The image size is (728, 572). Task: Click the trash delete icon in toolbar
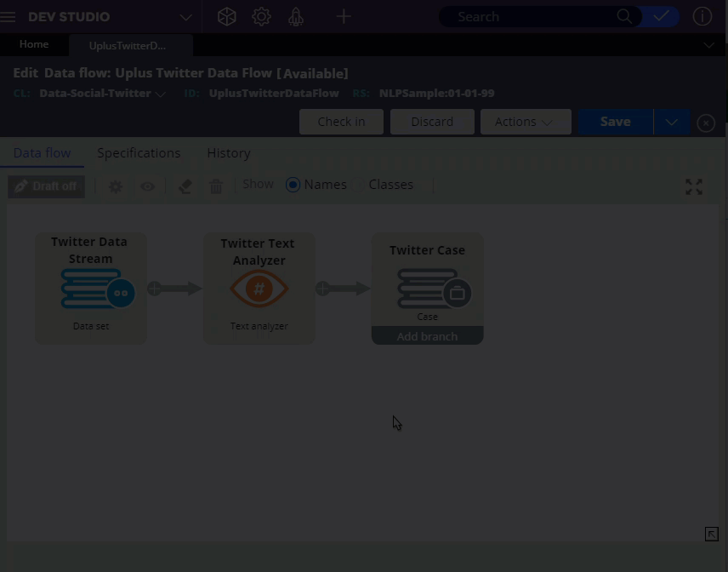tap(216, 186)
